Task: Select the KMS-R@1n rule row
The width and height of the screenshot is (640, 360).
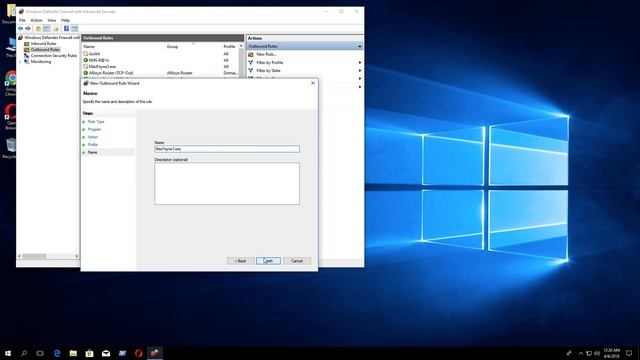Action: 160,60
